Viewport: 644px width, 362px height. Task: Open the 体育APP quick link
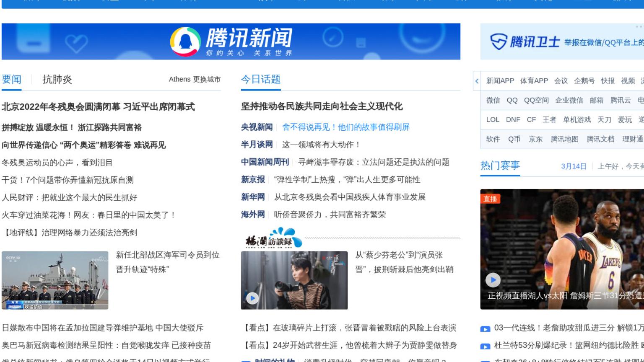534,81
